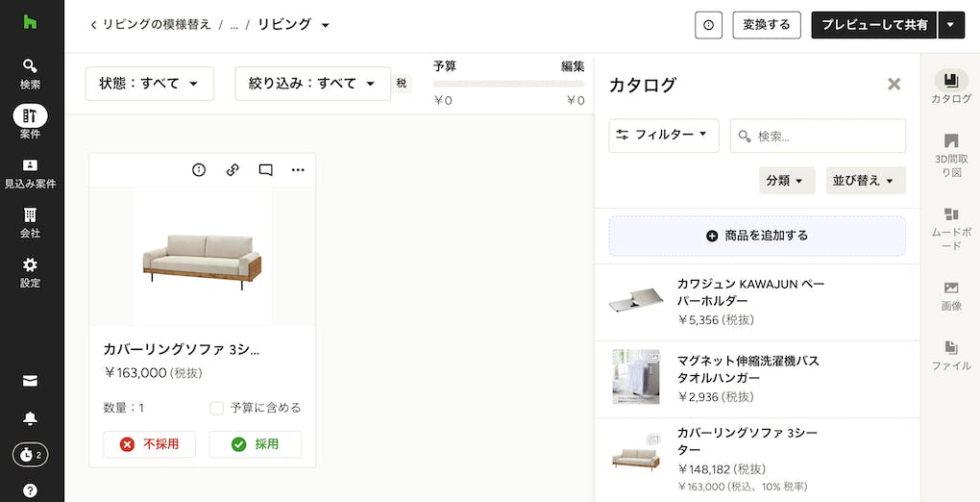The image size is (980, 502).
Task: Open the ムードボード sidebar panel
Action: click(x=950, y=229)
